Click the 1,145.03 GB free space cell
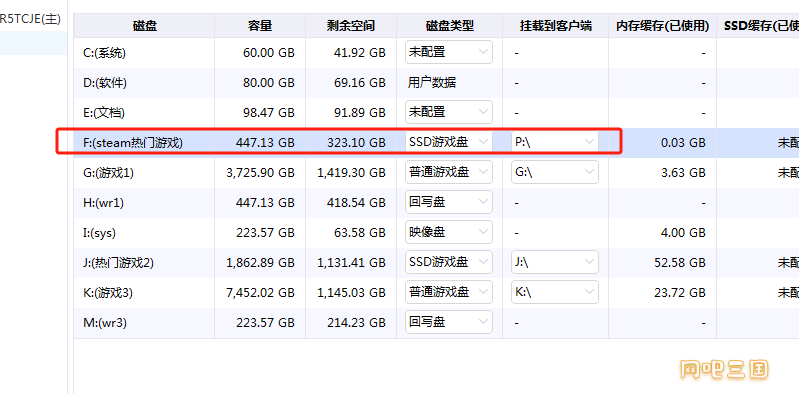Image resolution: width=799 pixels, height=394 pixels. coord(351,293)
